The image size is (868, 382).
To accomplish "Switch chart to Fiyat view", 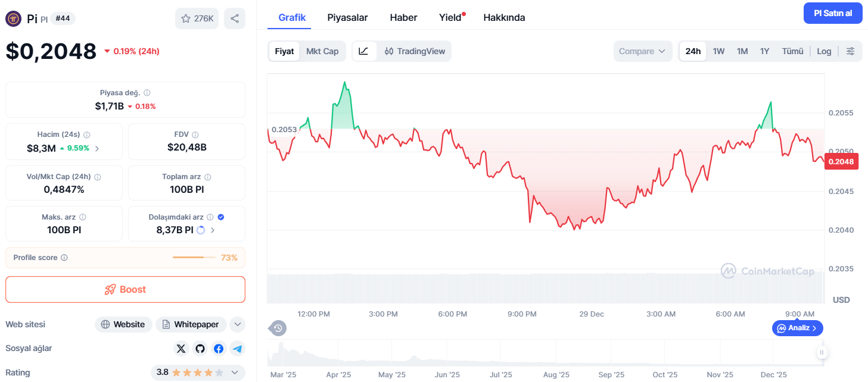I will point(284,51).
